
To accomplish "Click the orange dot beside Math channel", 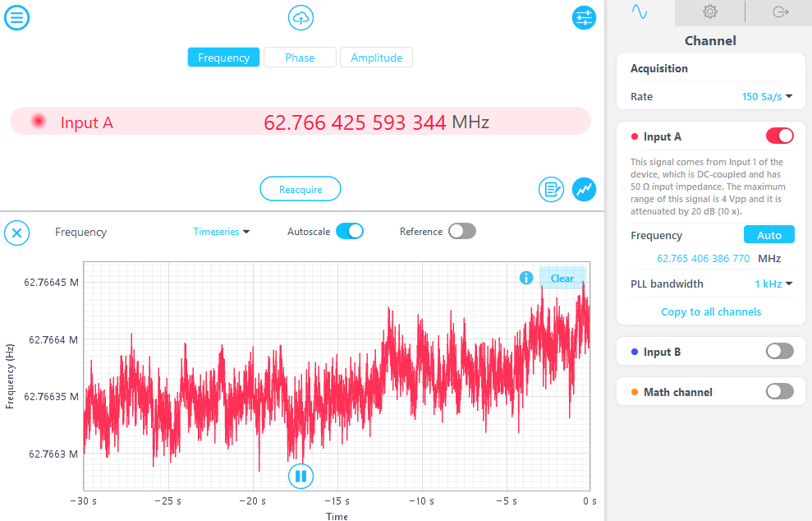I will coord(635,393).
